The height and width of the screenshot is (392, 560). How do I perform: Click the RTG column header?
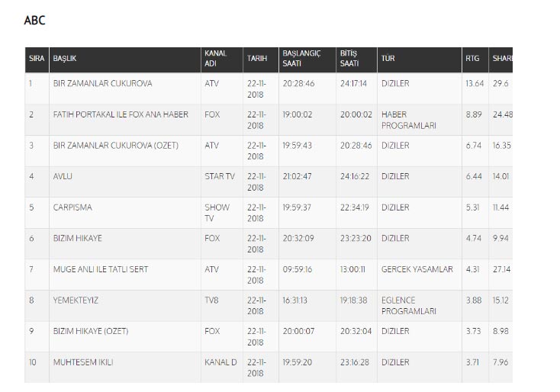(x=472, y=59)
